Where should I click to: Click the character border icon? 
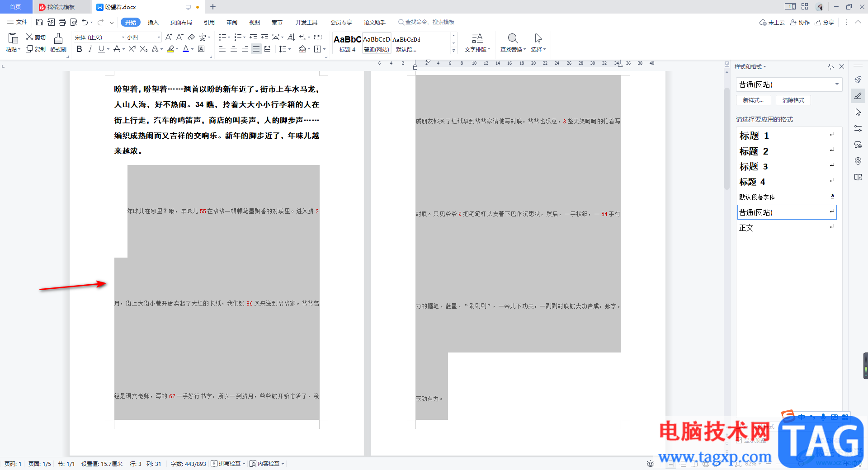coord(201,49)
